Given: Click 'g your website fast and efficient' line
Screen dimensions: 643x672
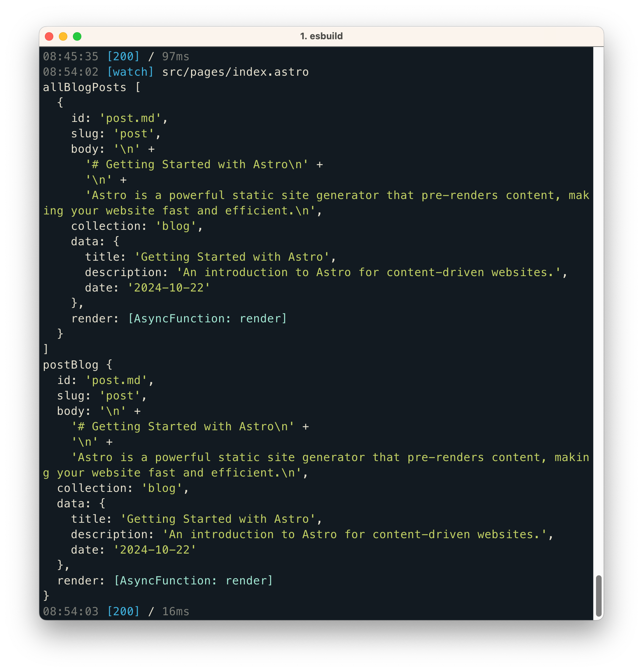Looking at the screenshot, I should [176, 473].
